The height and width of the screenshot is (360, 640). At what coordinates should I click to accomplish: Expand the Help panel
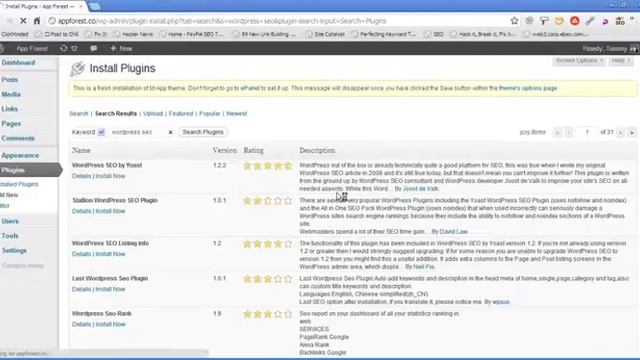click(620, 60)
